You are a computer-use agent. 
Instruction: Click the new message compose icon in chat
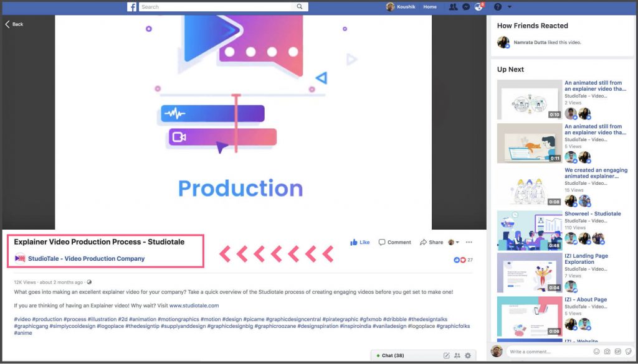click(x=446, y=355)
